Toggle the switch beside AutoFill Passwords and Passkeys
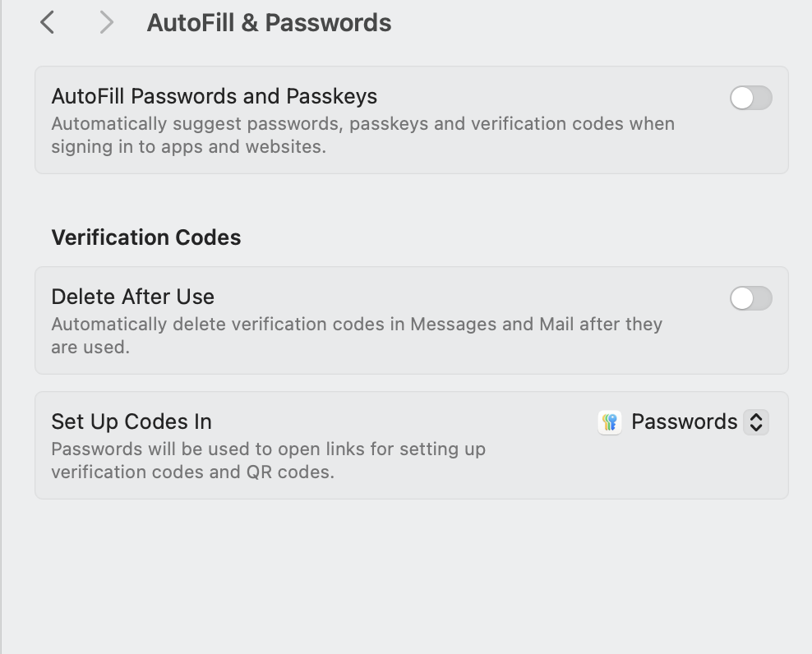 [750, 98]
